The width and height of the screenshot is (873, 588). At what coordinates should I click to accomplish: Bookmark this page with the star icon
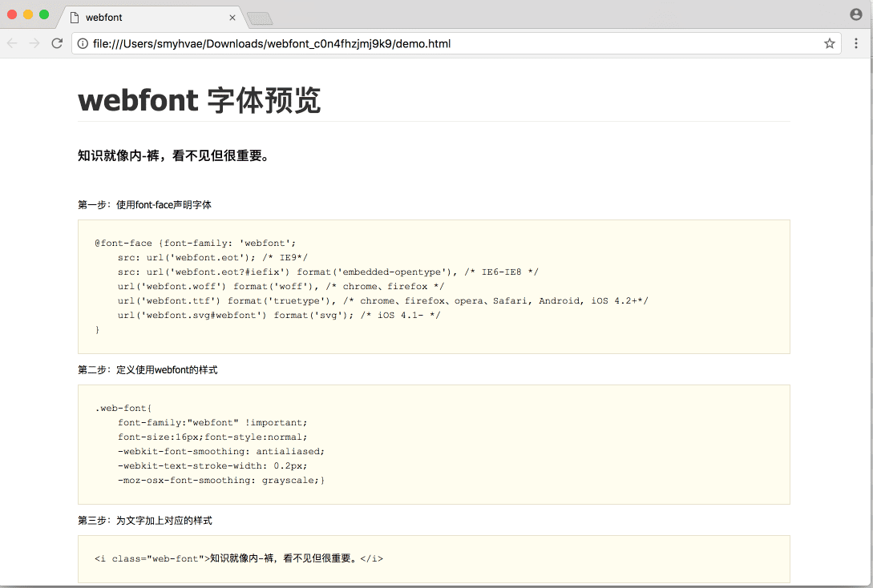coord(829,43)
